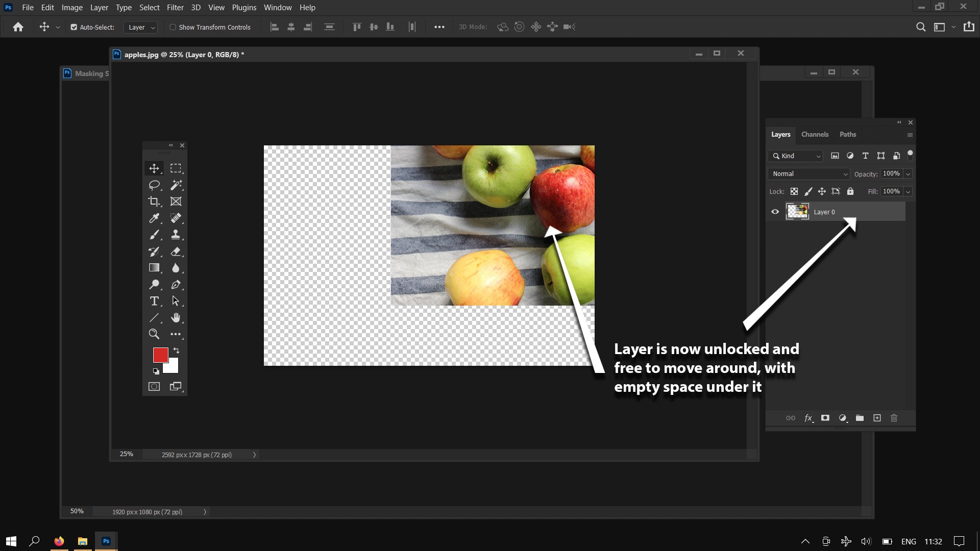Pick the Eyedropper tool
Image resolution: width=980 pixels, height=551 pixels.
pos(154,218)
